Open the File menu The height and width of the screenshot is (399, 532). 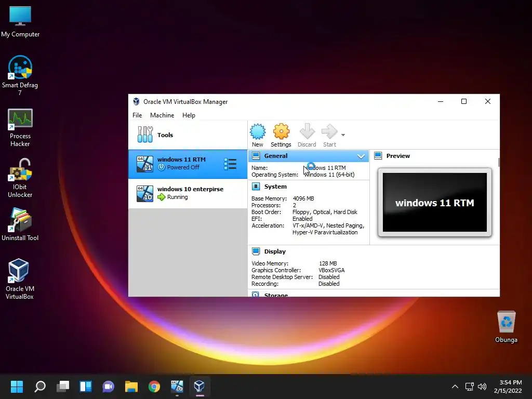[137, 115]
